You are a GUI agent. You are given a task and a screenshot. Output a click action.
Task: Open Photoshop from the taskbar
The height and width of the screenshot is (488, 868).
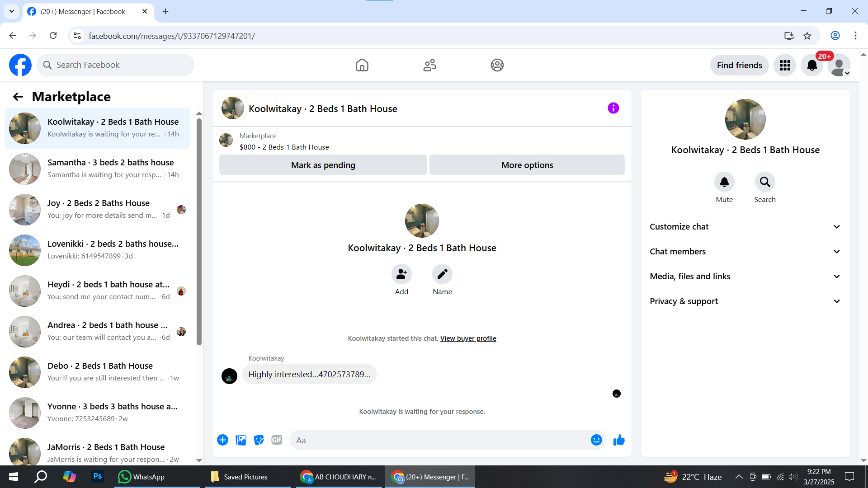tap(97, 477)
